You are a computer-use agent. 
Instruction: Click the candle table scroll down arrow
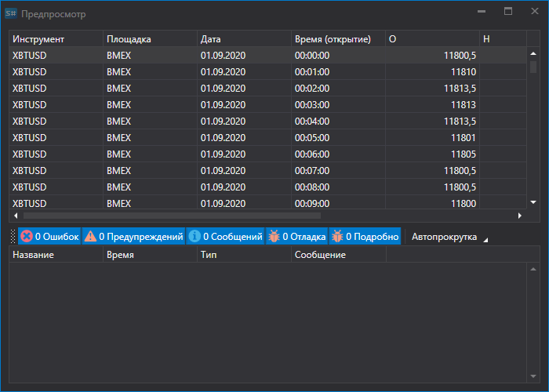(533, 202)
